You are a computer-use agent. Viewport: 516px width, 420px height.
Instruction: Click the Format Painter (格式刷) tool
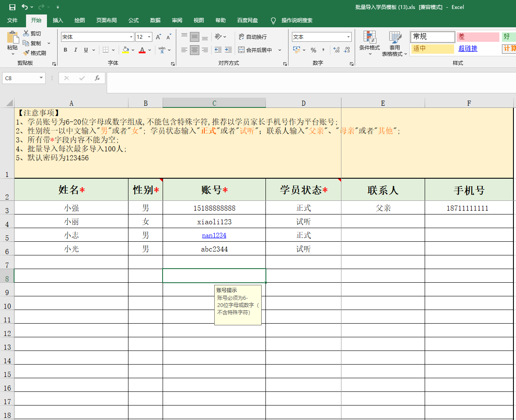35,53
